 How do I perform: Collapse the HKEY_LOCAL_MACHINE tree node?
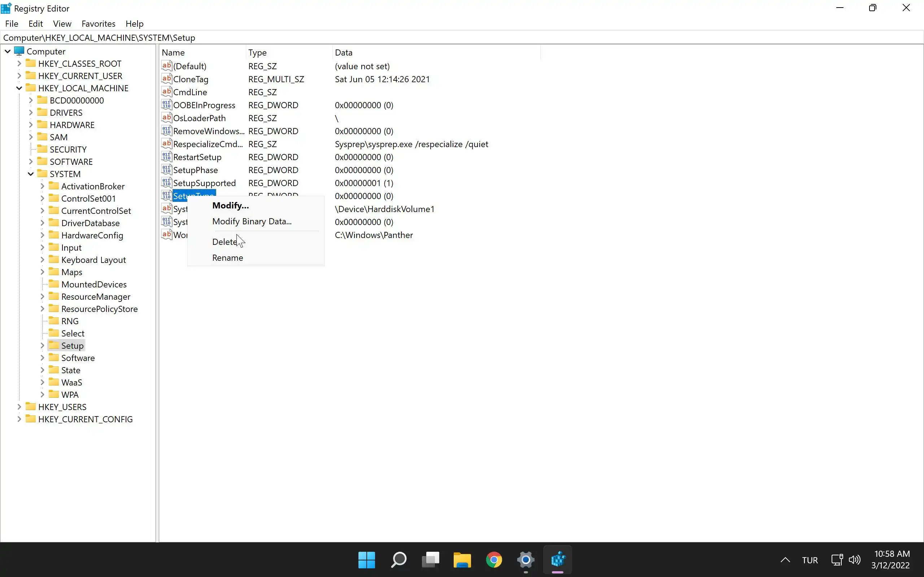[x=19, y=88]
